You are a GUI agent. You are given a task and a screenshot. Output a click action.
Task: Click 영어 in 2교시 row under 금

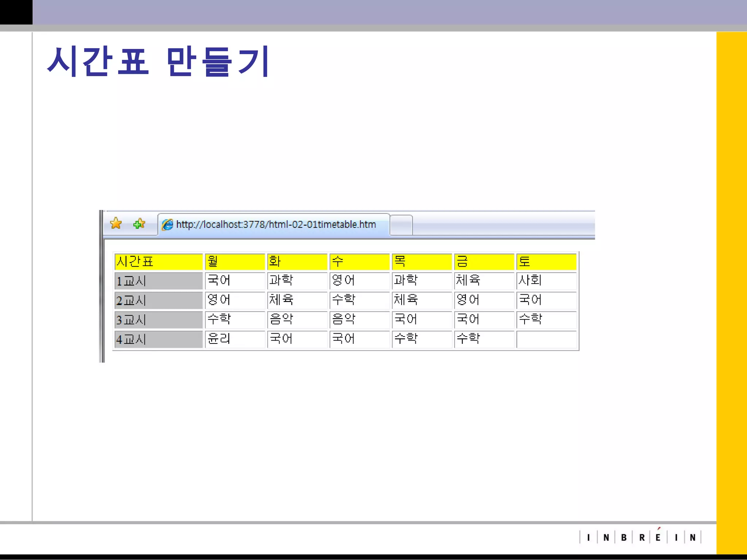(484, 300)
